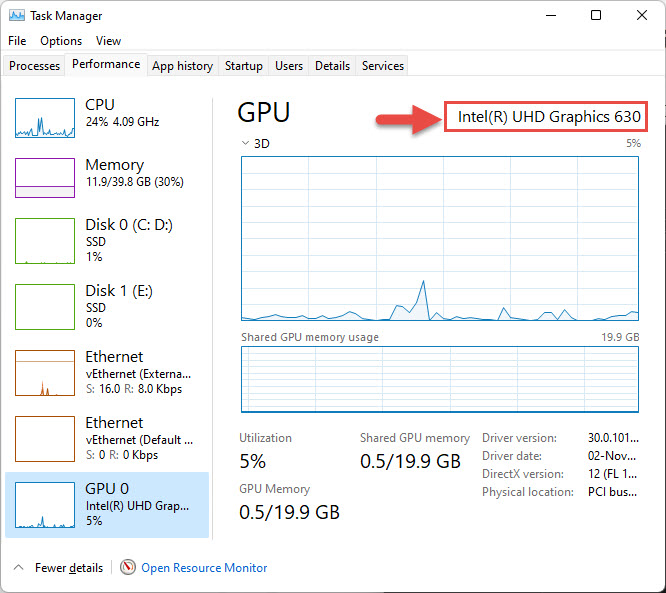Screen dimensions: 666x593
Task: Switch to the App history tab
Action: [183, 66]
